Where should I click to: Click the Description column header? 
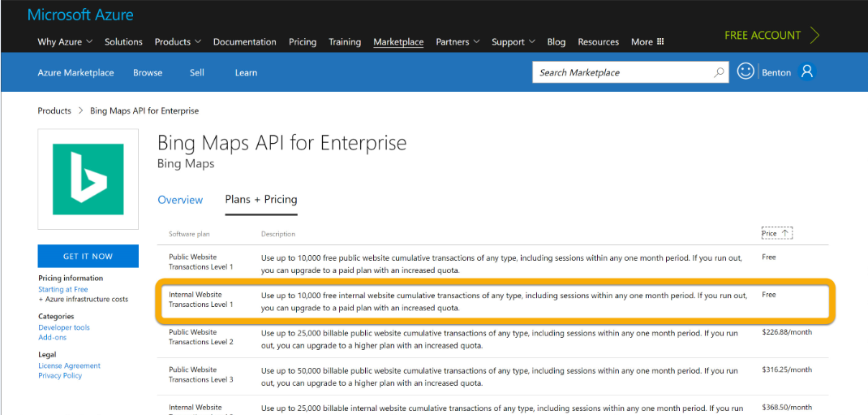pyautogui.click(x=278, y=234)
